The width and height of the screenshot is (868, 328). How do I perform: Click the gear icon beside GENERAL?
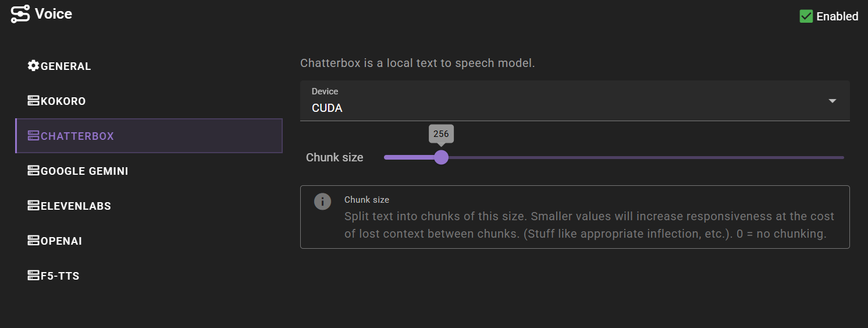pyautogui.click(x=33, y=65)
